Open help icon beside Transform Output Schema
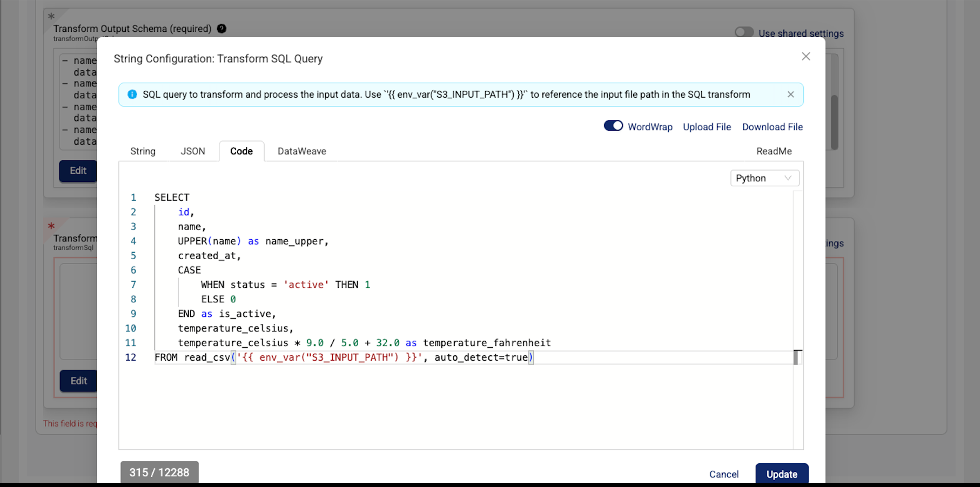980x487 pixels. (x=221, y=29)
